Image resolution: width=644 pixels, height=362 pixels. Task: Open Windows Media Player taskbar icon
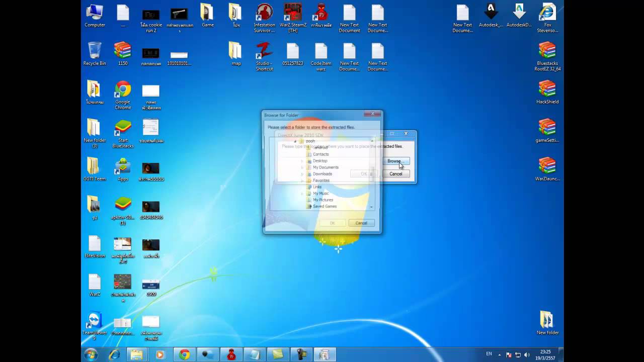point(160,354)
